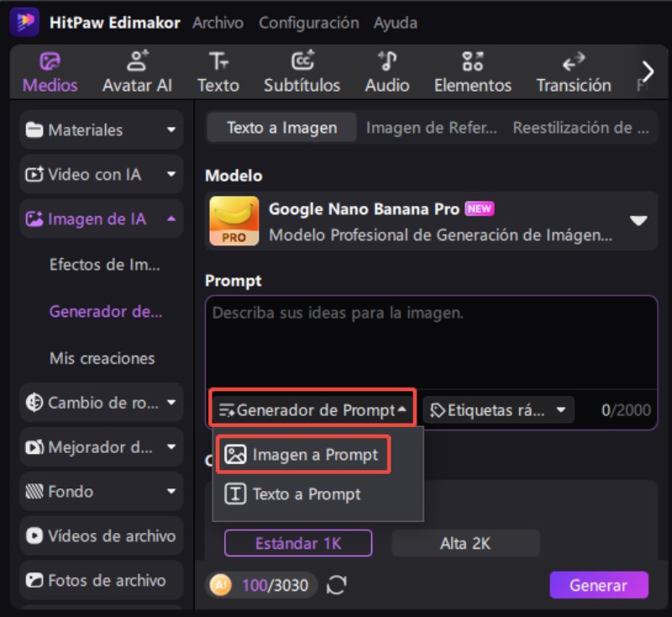Open the Modelo dropdown arrow

tap(637, 222)
